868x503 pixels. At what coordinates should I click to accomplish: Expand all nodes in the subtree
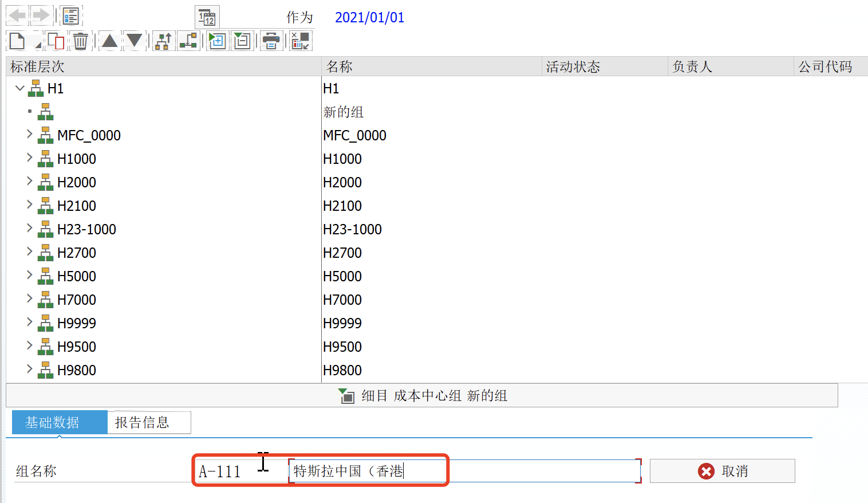[217, 41]
